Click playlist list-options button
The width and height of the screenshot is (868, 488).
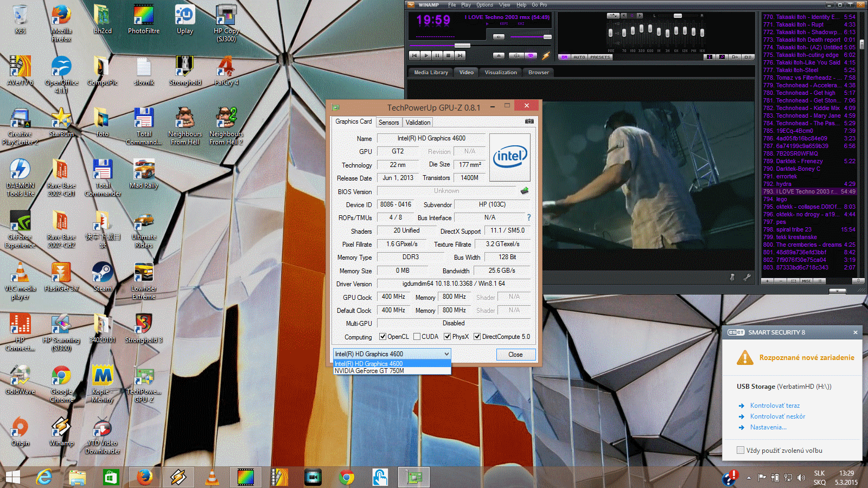pyautogui.click(x=819, y=281)
